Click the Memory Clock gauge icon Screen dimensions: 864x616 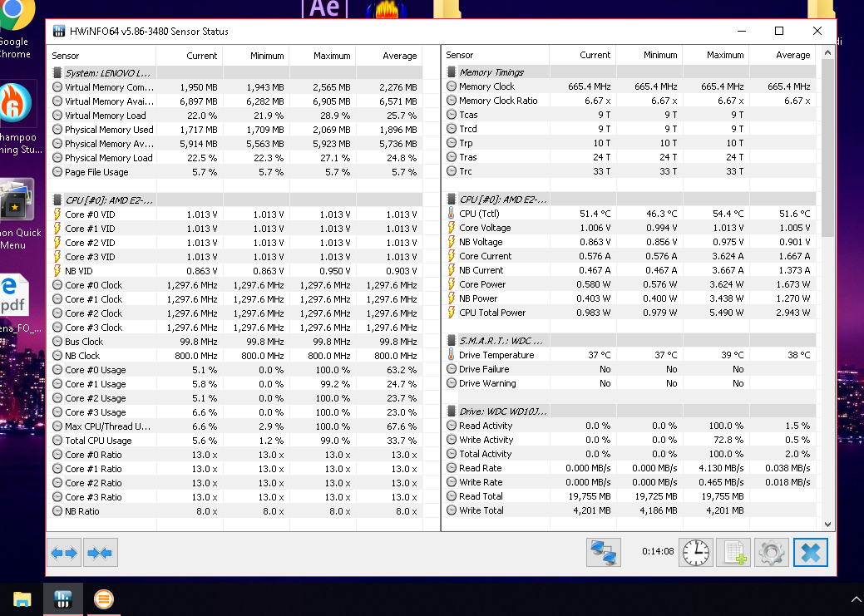click(x=452, y=86)
